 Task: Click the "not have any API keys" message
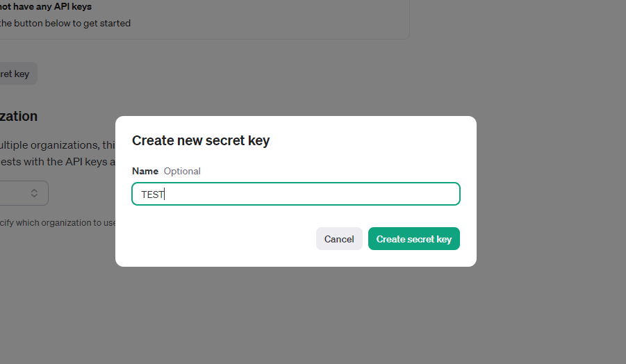[46, 7]
